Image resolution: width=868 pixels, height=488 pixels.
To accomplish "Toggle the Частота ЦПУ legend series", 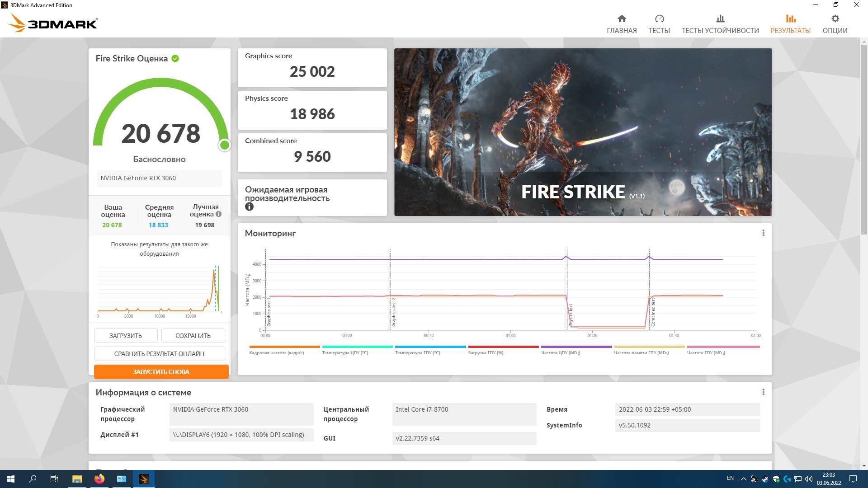I will pos(560,352).
